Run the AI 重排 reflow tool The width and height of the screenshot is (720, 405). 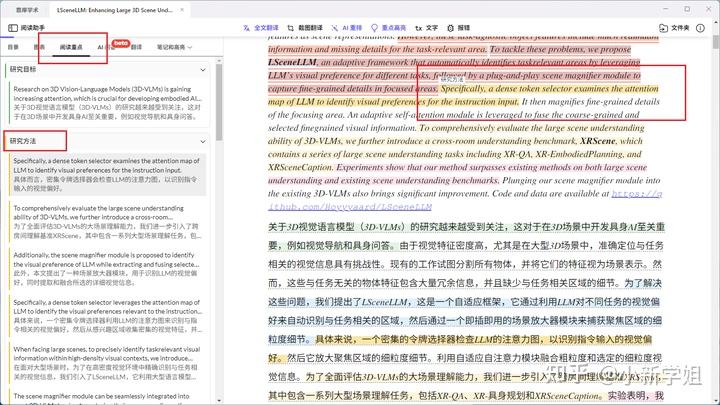347,28
